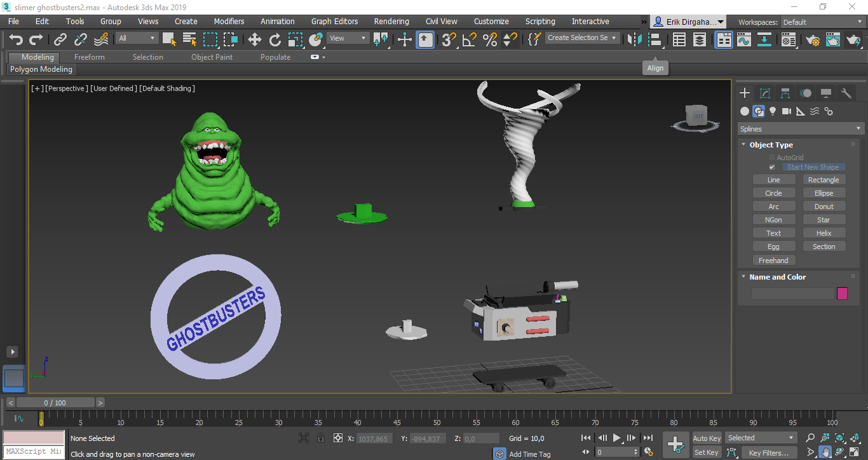Click the Undo arrow in main toolbar
Image resolution: width=868 pixels, height=460 pixels.
[x=16, y=39]
